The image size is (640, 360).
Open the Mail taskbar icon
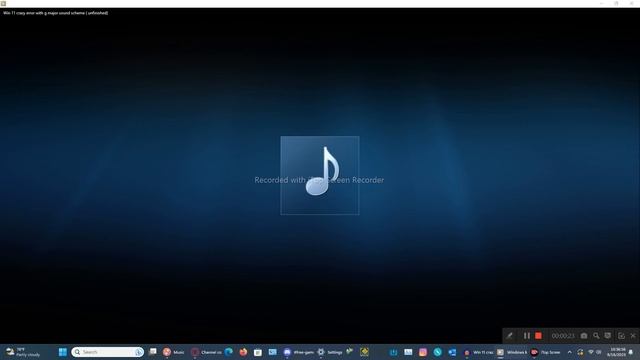pyautogui.click(x=273, y=352)
